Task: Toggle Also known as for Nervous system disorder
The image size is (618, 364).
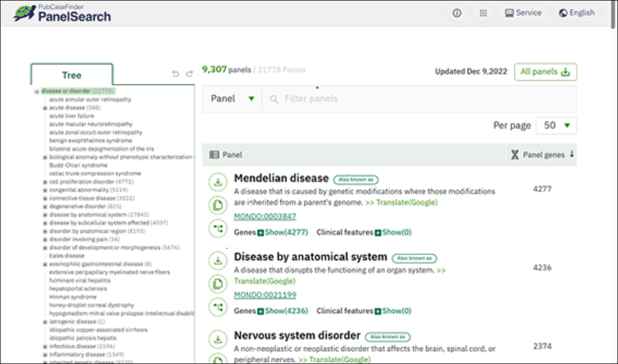Action: coord(387,337)
